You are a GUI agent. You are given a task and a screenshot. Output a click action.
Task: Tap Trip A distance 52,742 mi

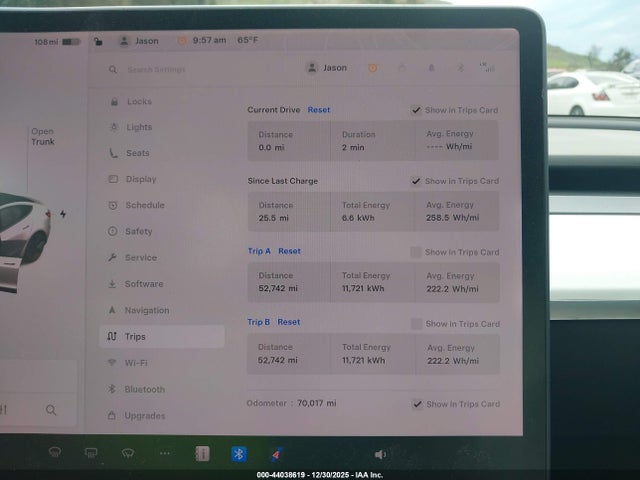pos(278,288)
